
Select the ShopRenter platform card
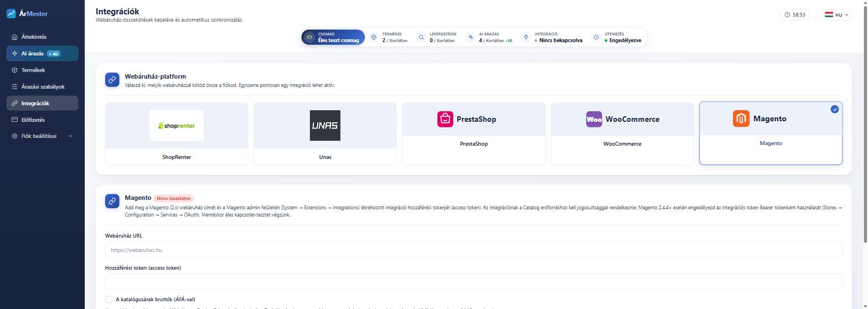pyautogui.click(x=177, y=133)
